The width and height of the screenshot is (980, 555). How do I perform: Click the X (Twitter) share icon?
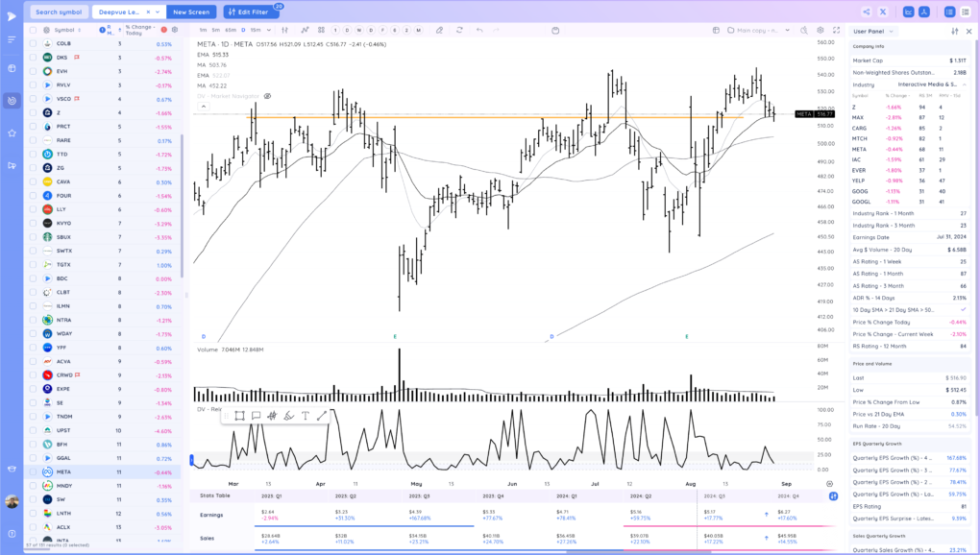pyautogui.click(x=883, y=12)
